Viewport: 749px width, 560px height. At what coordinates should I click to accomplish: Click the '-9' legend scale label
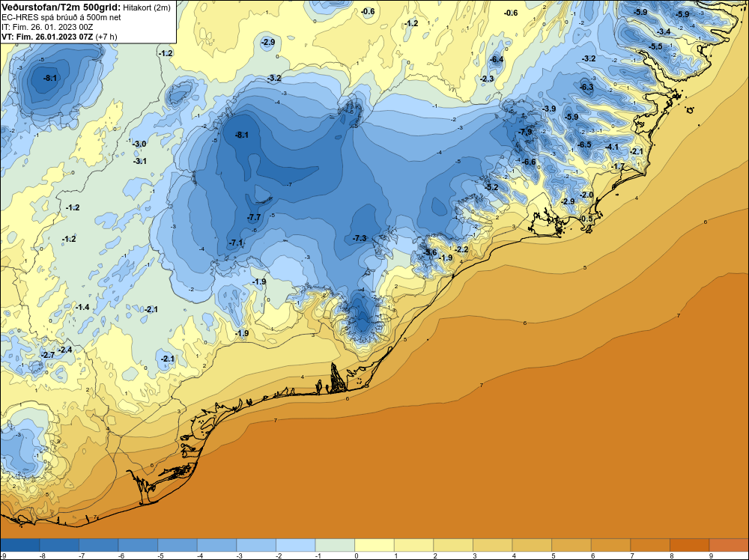point(2,556)
